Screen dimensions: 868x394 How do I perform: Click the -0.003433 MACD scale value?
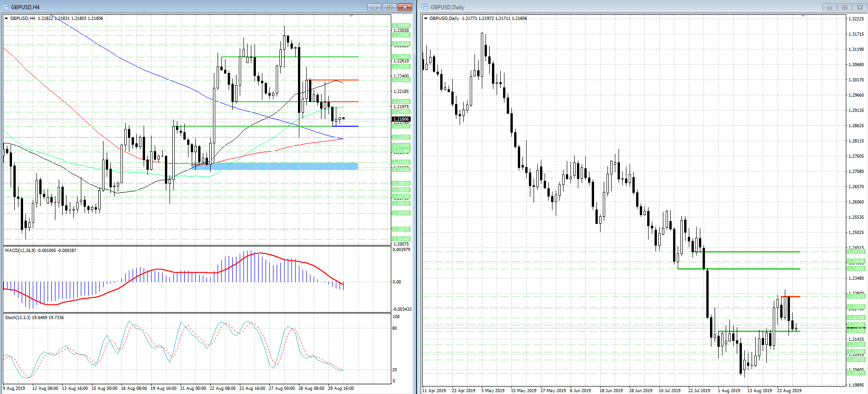pyautogui.click(x=402, y=309)
